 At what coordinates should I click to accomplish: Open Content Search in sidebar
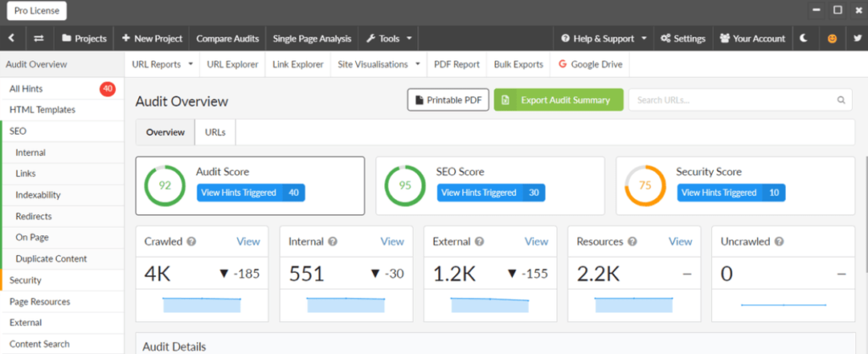tap(62, 344)
